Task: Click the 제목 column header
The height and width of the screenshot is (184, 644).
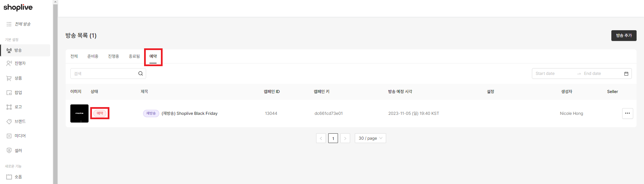Action: click(x=144, y=92)
